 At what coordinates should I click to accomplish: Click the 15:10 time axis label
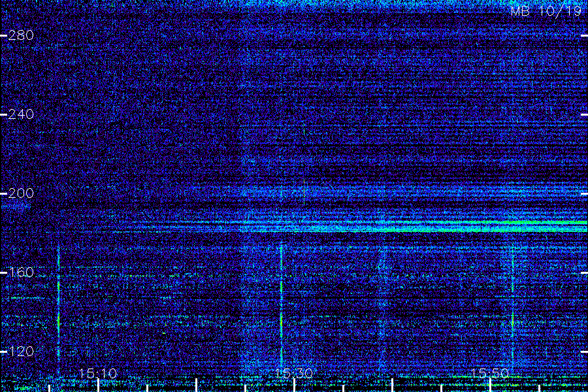(x=98, y=373)
